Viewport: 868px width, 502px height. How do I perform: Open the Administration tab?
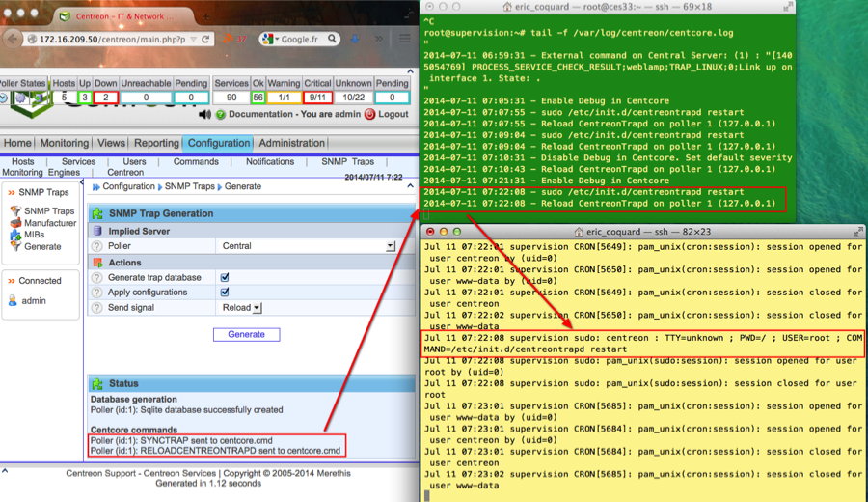coord(291,143)
